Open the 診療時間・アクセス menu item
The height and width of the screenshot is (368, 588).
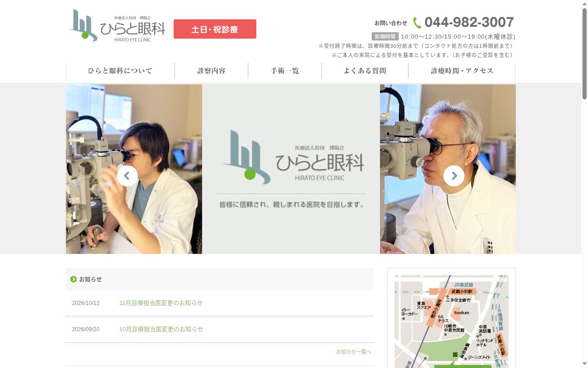(462, 71)
